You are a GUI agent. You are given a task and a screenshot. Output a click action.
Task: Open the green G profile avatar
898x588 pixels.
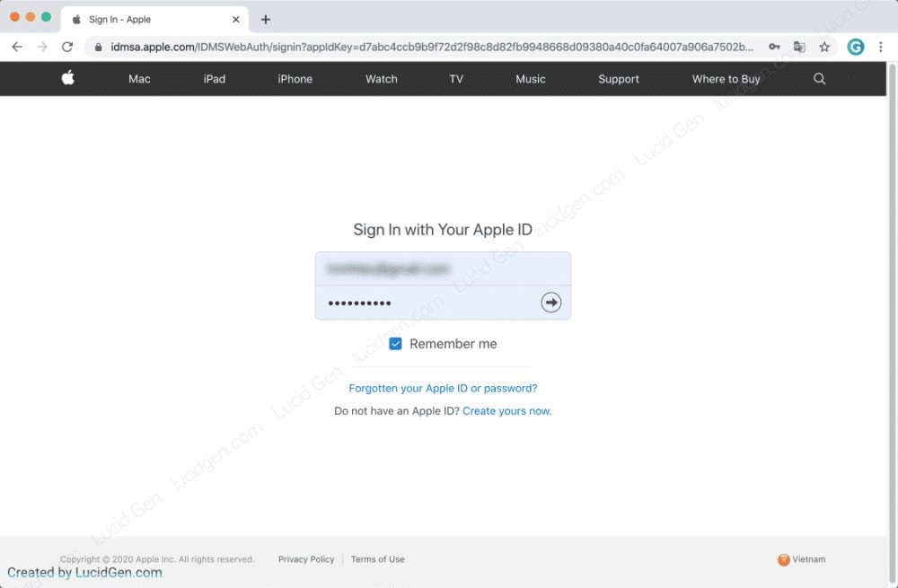(x=856, y=47)
